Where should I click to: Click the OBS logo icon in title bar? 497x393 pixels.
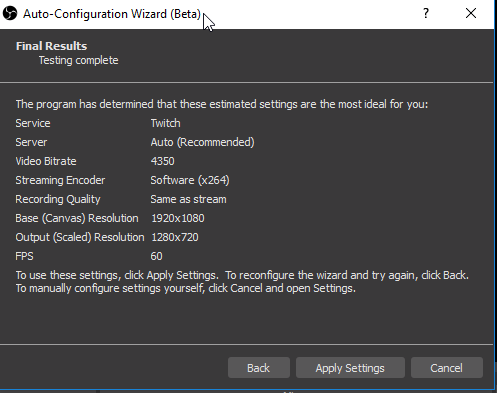coord(10,14)
